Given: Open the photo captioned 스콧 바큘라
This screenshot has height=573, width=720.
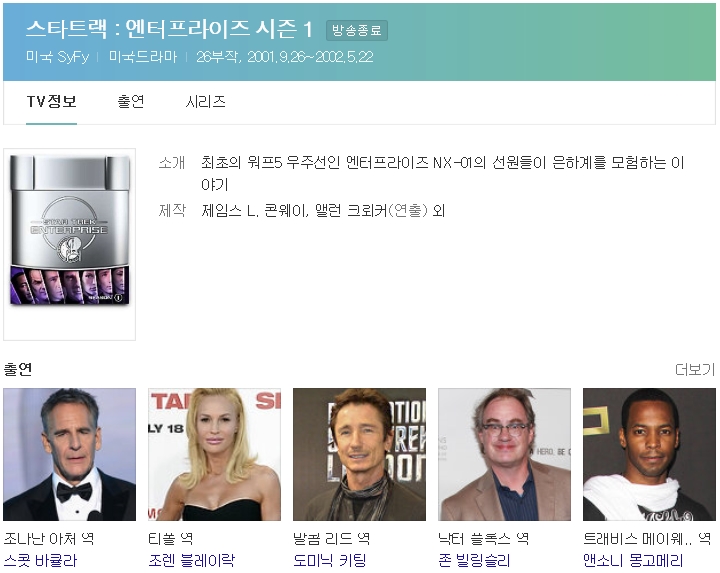Looking at the screenshot, I should click(69, 454).
